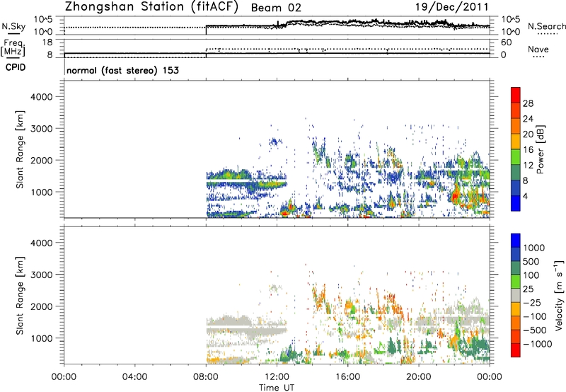Click the '12:00' time tick label
566x392 pixels.
[277, 377]
